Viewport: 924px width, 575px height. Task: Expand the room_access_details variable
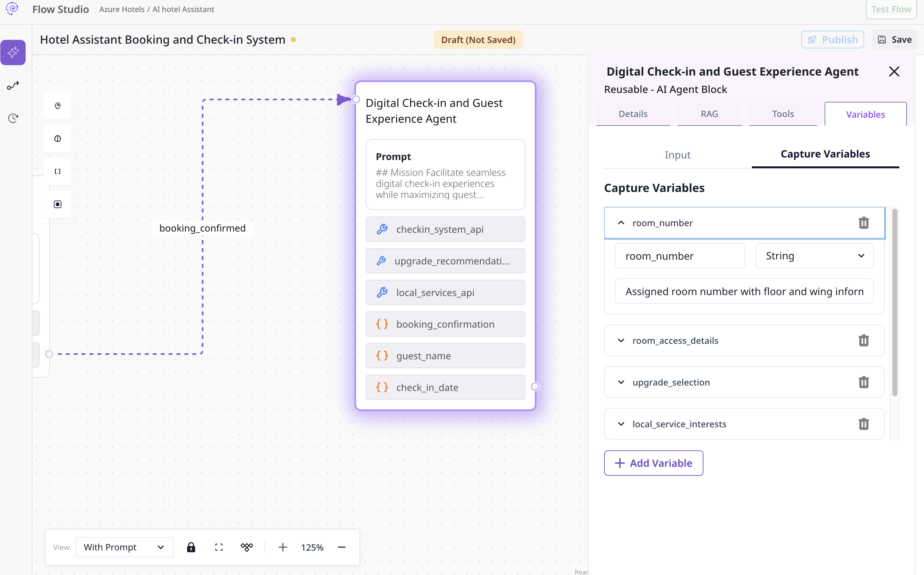pos(621,340)
